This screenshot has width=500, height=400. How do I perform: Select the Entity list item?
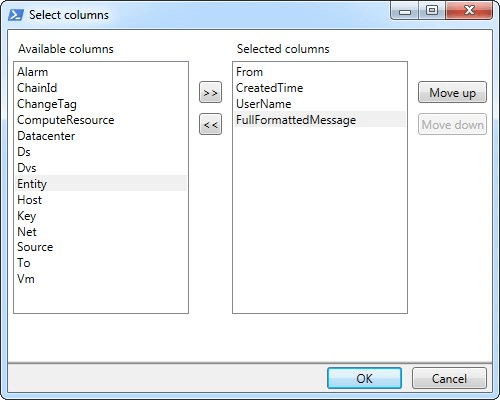[x=101, y=184]
